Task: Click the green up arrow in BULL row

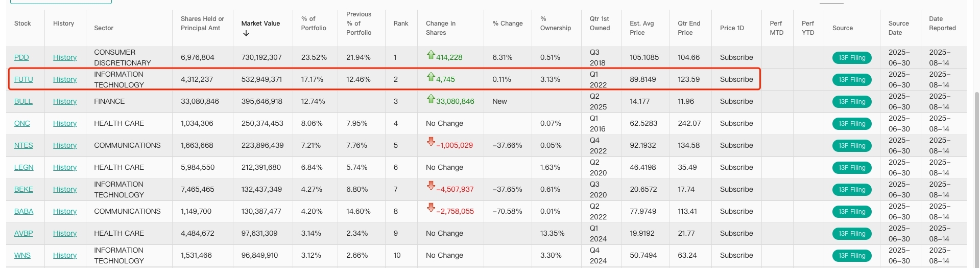Action: (x=431, y=99)
